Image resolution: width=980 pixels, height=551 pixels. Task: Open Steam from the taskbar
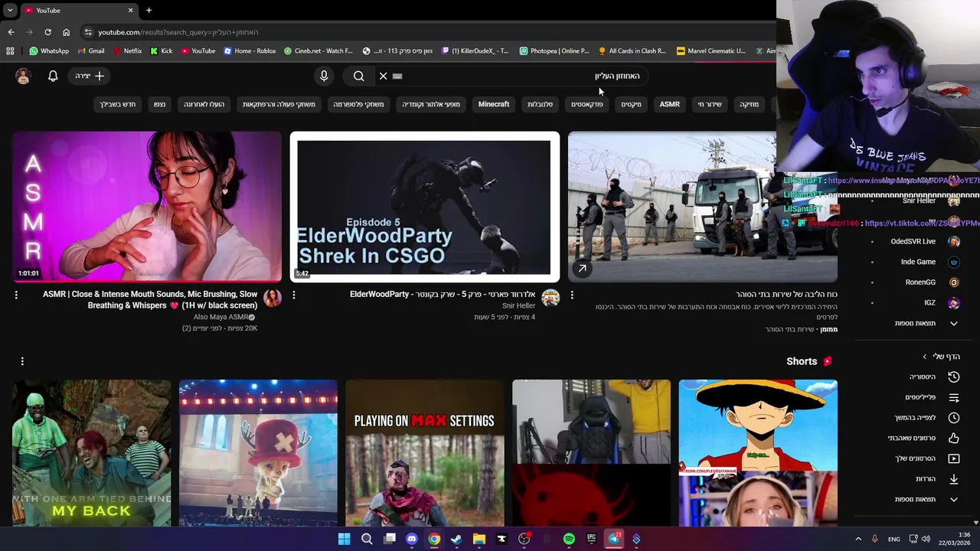[456, 540]
